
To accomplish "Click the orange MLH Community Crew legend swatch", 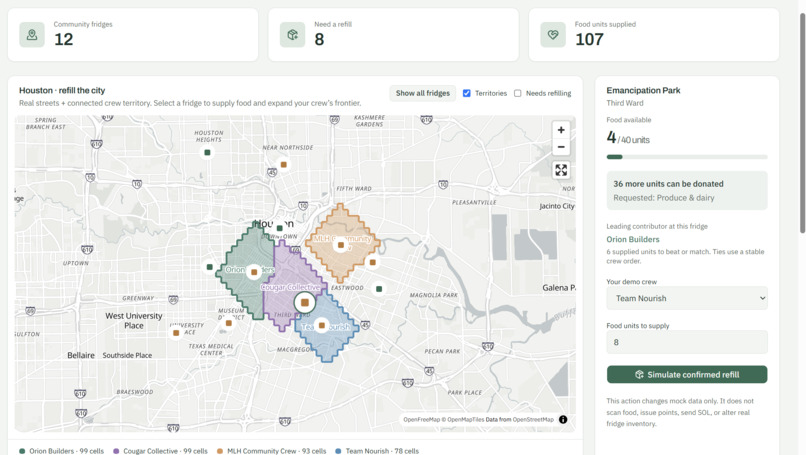I will pos(220,451).
